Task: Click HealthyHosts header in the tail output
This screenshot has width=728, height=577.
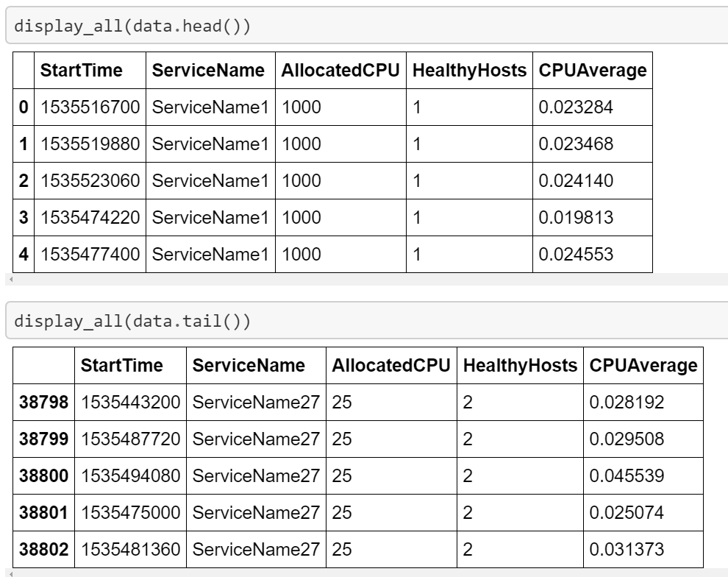Action: (518, 365)
